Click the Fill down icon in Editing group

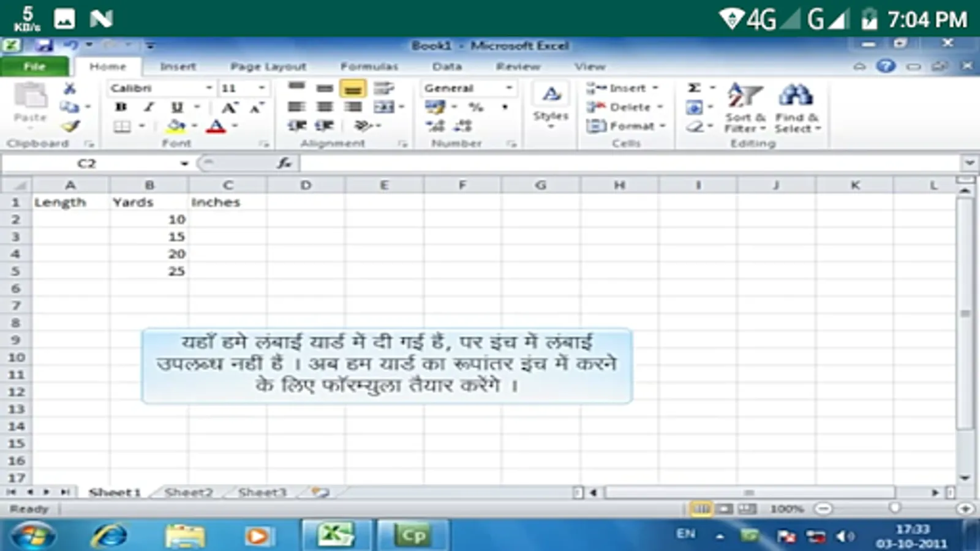pyautogui.click(x=695, y=108)
